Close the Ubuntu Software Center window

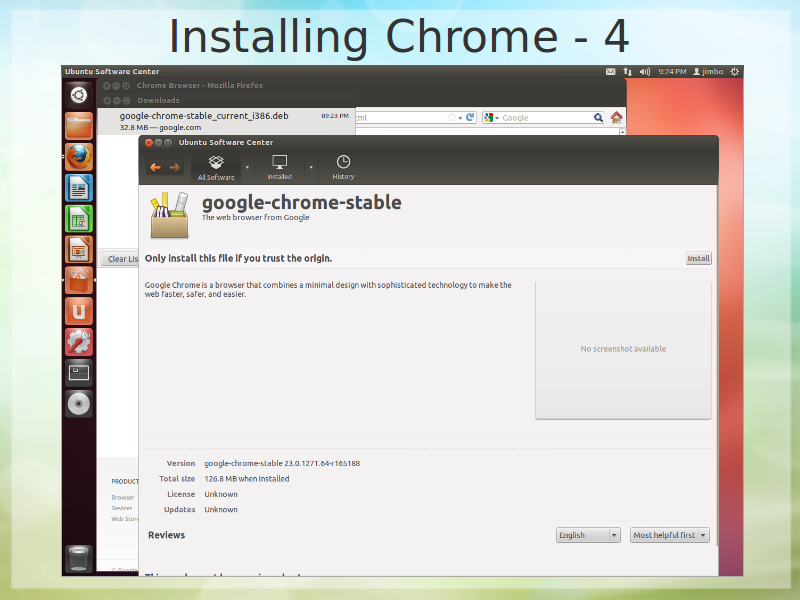click(x=148, y=143)
